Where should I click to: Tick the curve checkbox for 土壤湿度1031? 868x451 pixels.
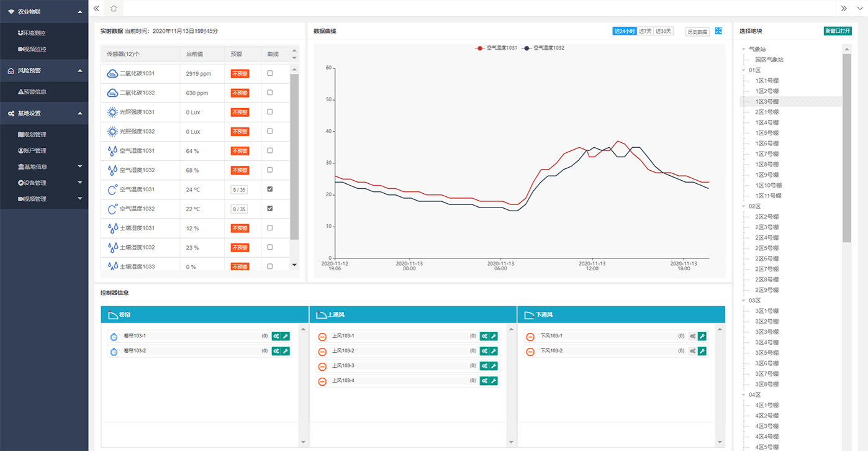point(269,228)
